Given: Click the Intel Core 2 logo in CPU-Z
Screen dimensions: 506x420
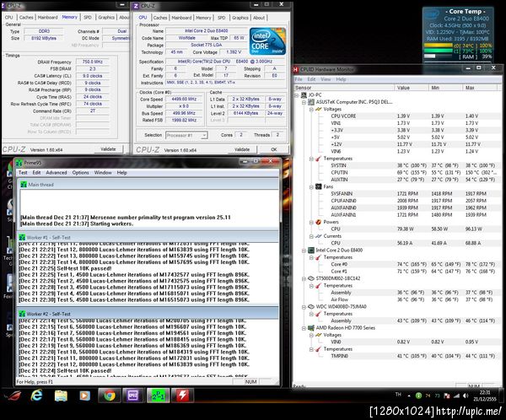Looking at the screenshot, I should pyautogui.click(x=267, y=41).
